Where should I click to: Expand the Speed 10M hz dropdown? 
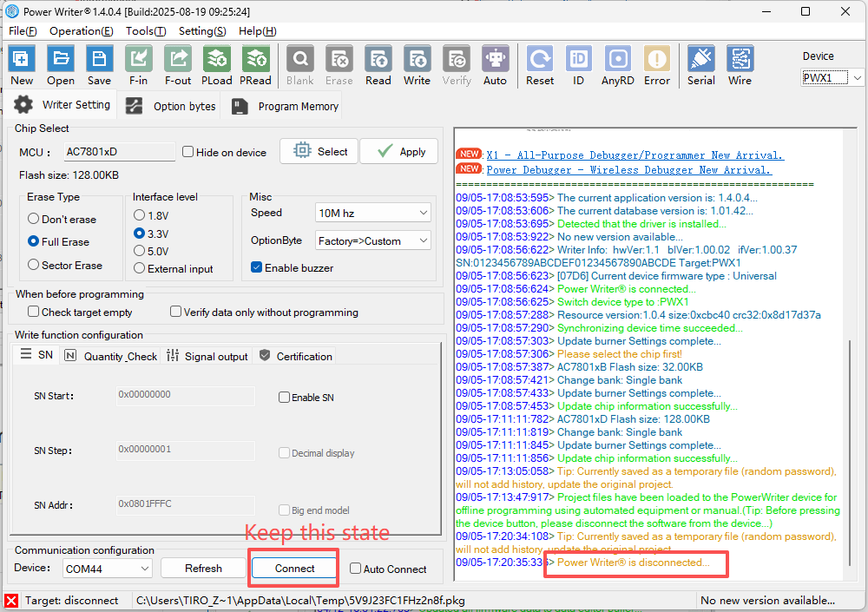pyautogui.click(x=372, y=213)
